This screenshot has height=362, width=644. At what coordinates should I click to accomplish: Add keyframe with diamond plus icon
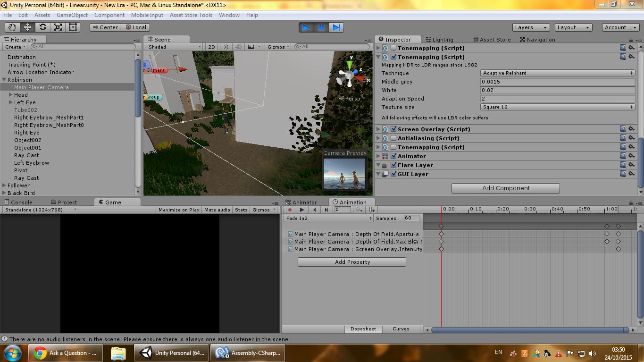(359, 210)
